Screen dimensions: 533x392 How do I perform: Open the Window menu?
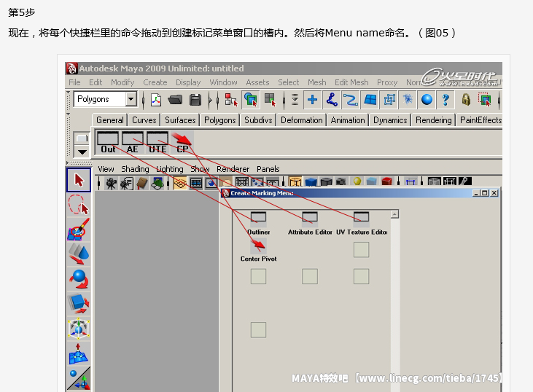click(223, 82)
